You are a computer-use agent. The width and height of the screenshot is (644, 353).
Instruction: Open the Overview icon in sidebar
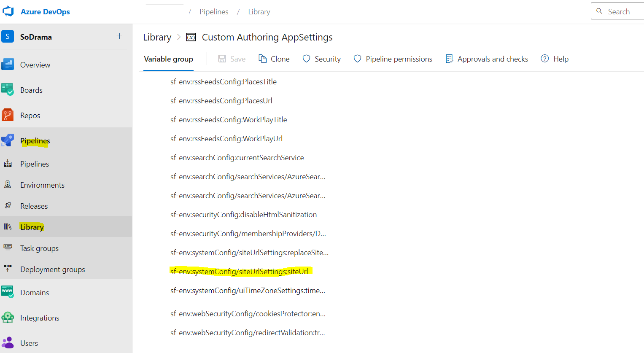coord(8,65)
